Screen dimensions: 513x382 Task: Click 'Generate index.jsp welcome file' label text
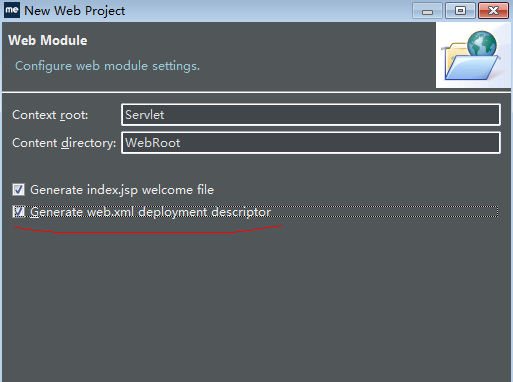[x=122, y=190]
